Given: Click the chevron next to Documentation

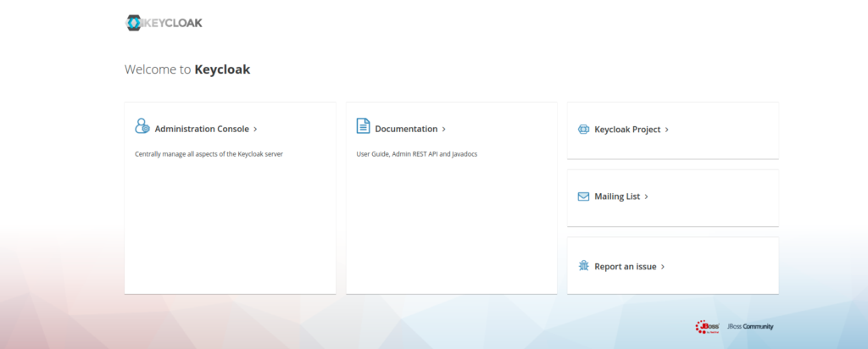Looking at the screenshot, I should (x=444, y=130).
